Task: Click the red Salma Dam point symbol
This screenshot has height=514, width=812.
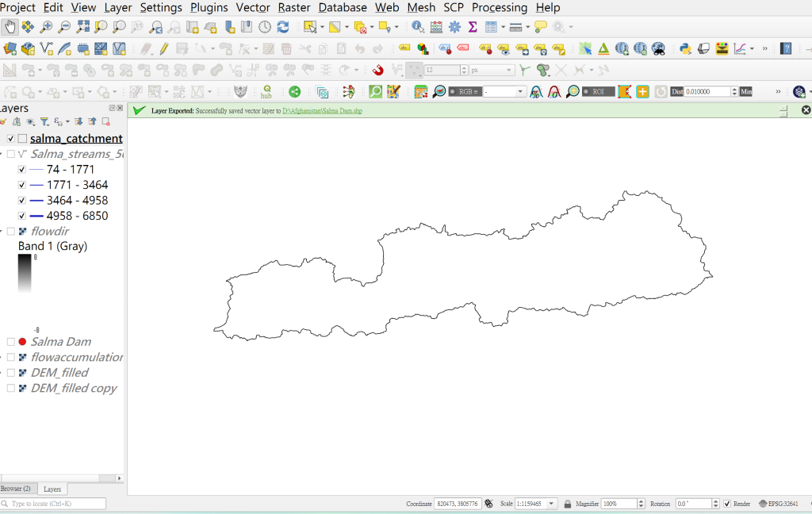Action: pos(22,341)
